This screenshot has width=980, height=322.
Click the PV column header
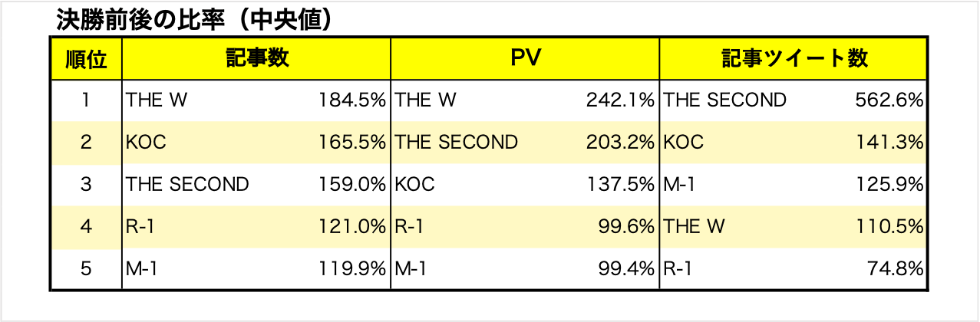[x=525, y=59]
